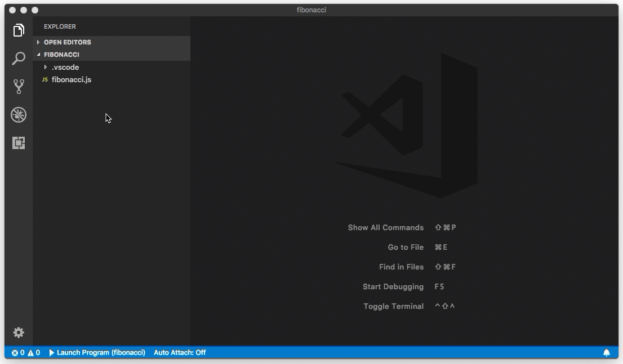This screenshot has width=623, height=364.
Task: Collapse the FIBONACCI folder section
Action: pos(61,55)
